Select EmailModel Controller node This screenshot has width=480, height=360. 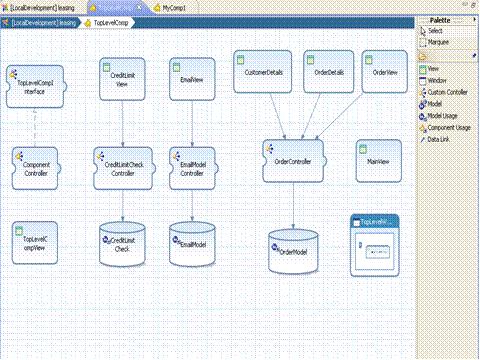pyautogui.click(x=193, y=169)
